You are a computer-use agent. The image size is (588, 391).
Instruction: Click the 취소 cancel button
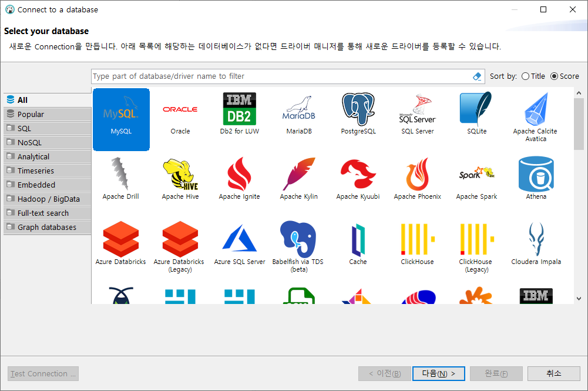(553, 373)
